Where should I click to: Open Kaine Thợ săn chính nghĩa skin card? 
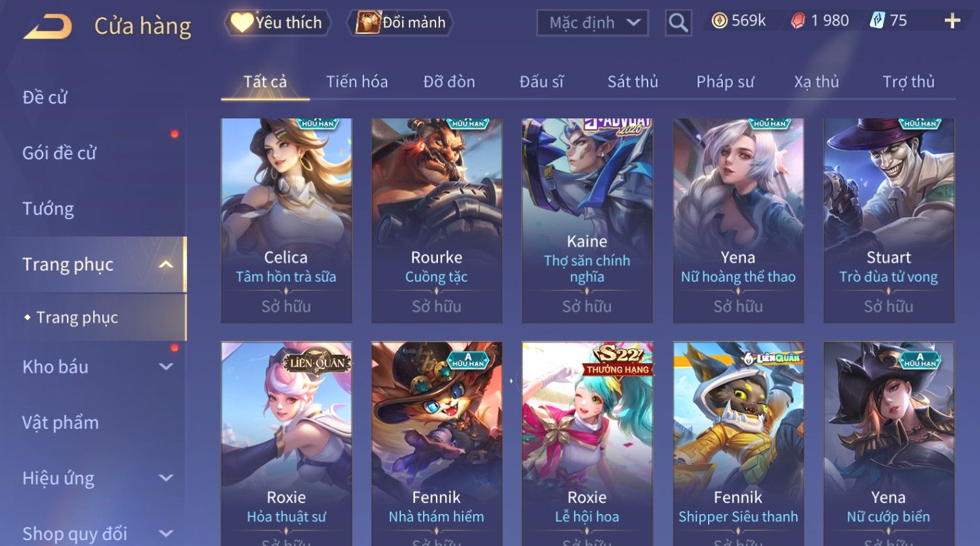tap(588, 221)
